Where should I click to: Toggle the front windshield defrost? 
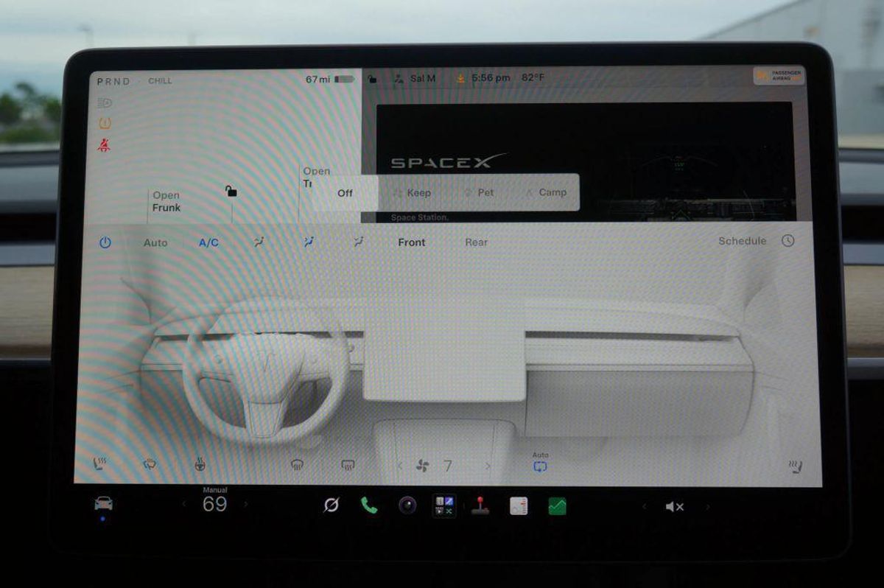pyautogui.click(x=297, y=464)
